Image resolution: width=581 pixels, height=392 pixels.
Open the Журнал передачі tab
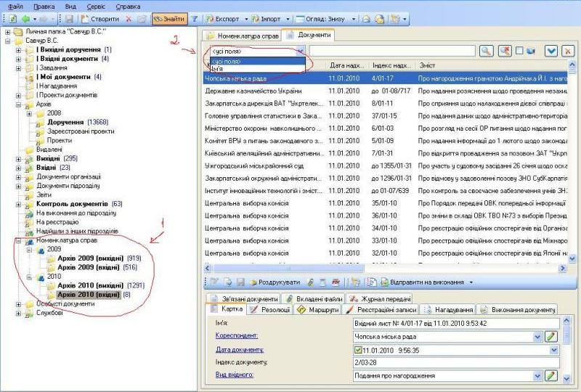tap(378, 298)
